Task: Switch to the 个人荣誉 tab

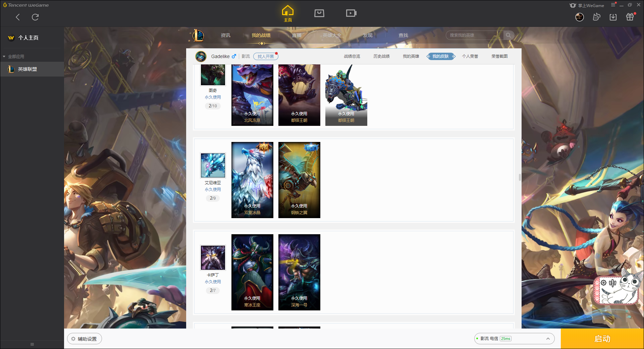Action: pos(470,56)
